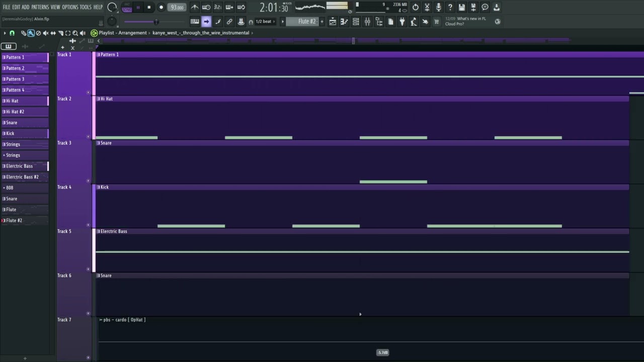Viewport: 644px width, 362px height.
Task: Open the plugin picker plug icon
Action: pyautogui.click(x=402, y=22)
